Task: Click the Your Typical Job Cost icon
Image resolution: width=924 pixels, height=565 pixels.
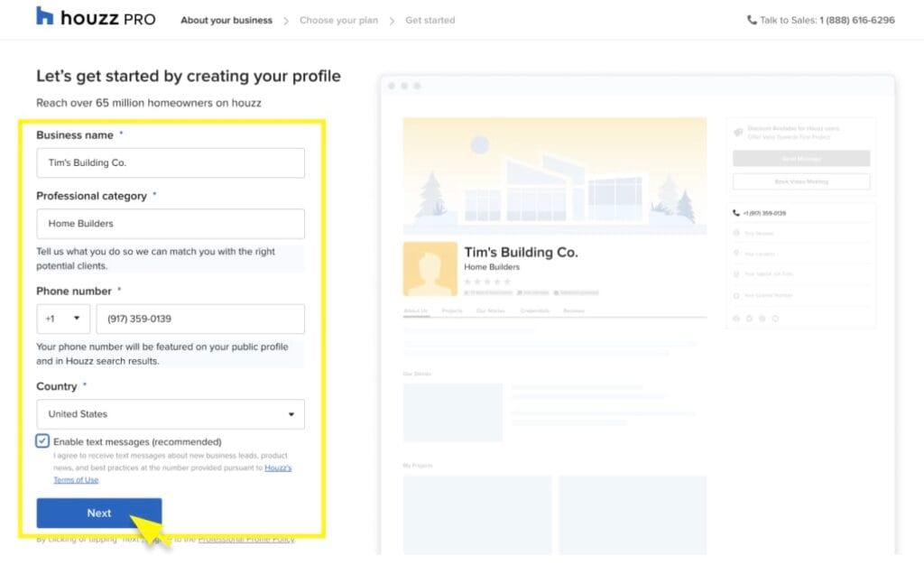Action: point(736,272)
